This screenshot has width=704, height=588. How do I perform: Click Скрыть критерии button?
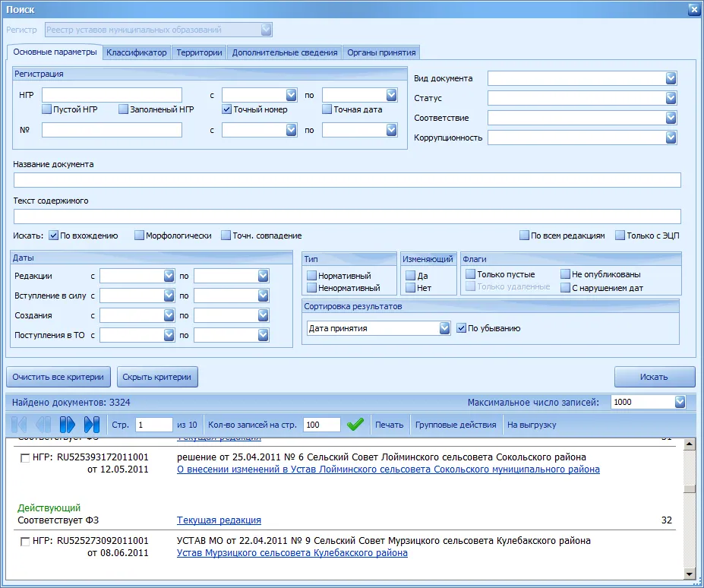pos(157,377)
